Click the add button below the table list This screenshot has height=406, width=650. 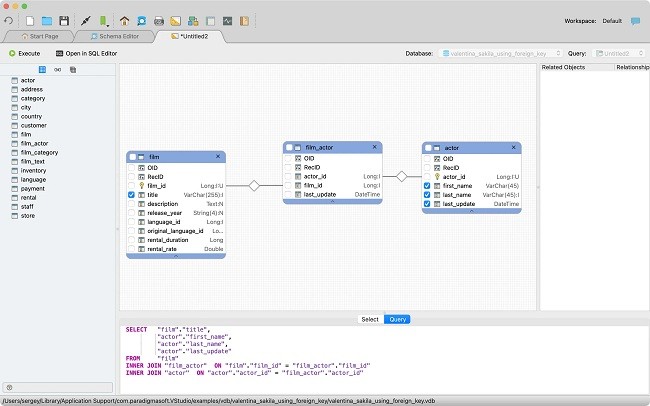pyautogui.click(x=9, y=387)
